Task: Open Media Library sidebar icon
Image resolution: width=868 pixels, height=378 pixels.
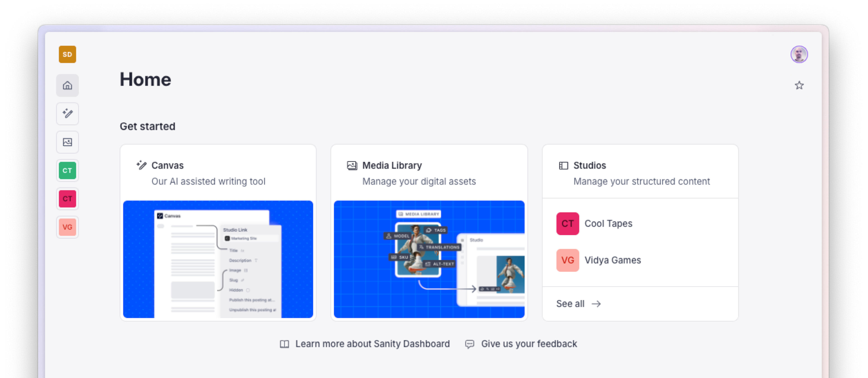Action: (x=67, y=142)
